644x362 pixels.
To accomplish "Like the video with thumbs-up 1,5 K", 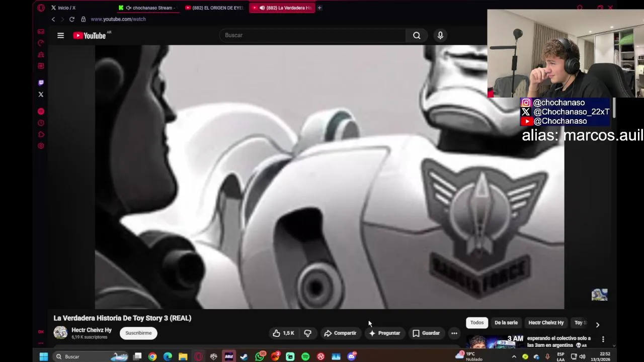I will 283,333.
